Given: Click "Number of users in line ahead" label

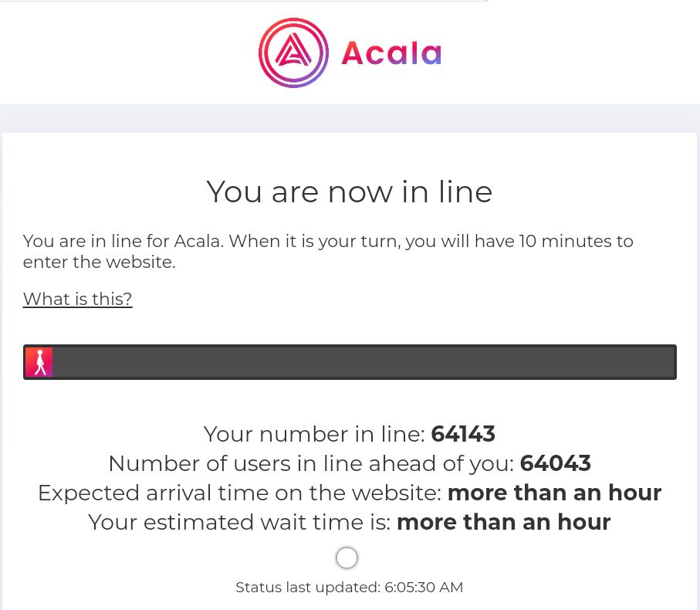Looking at the screenshot, I should 310,463.
